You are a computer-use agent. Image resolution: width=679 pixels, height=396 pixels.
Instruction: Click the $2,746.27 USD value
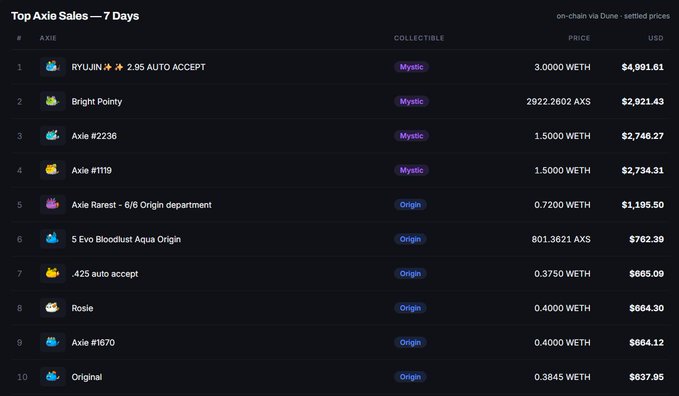(643, 136)
